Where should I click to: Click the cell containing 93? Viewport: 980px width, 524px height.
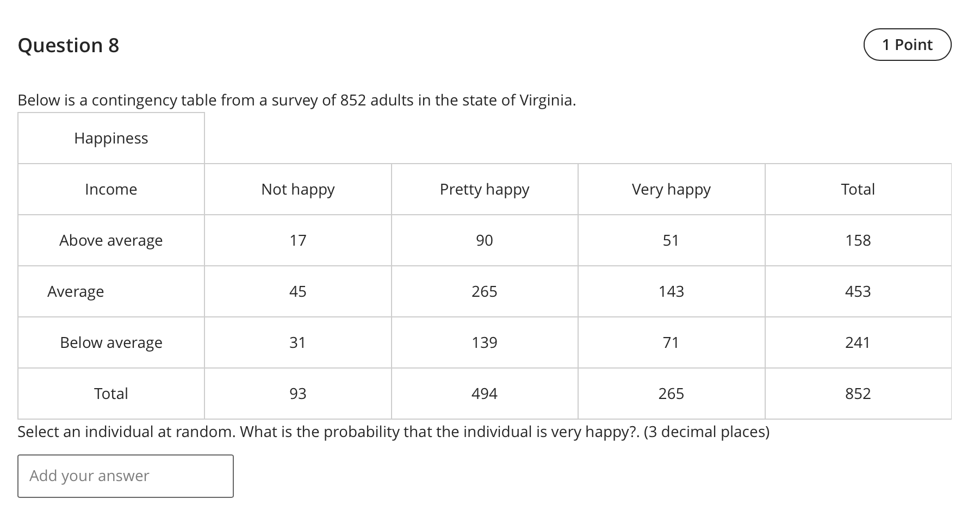tap(297, 394)
